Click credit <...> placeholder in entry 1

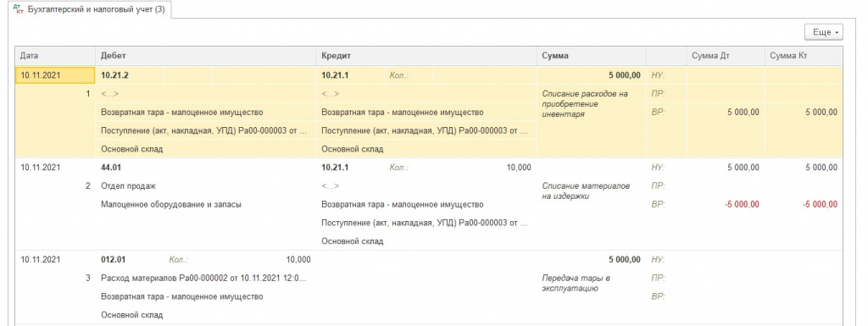click(x=330, y=94)
